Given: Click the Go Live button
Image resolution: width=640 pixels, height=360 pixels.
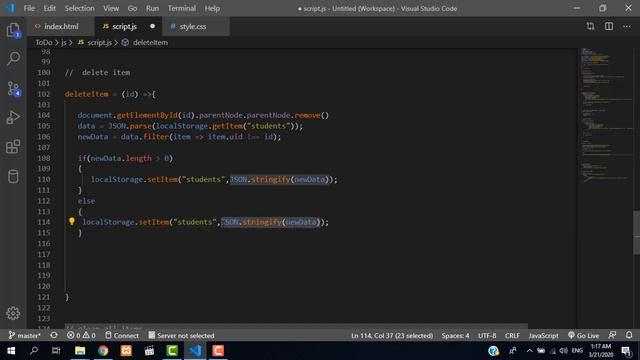Looking at the screenshot, I should tap(583, 336).
